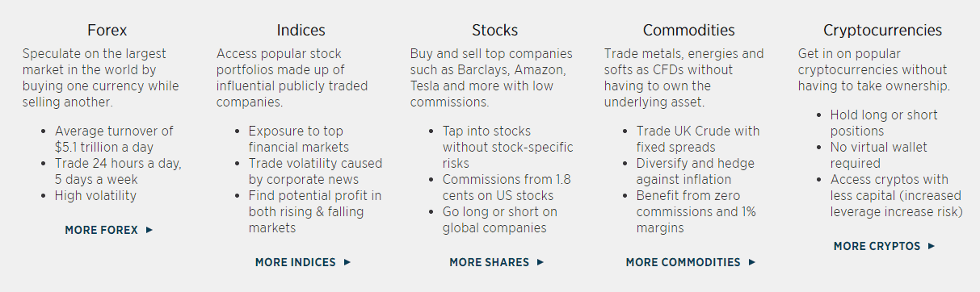Select the Forex heading

[108, 31]
